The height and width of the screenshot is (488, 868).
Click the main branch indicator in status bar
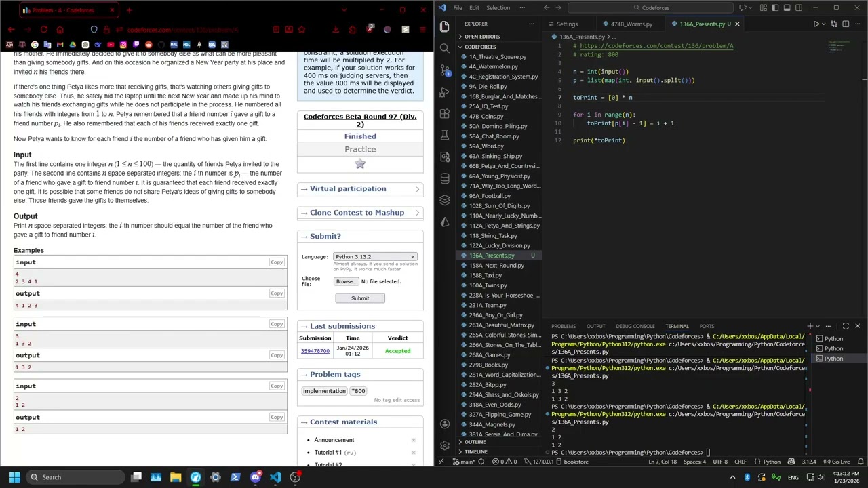[464, 462]
